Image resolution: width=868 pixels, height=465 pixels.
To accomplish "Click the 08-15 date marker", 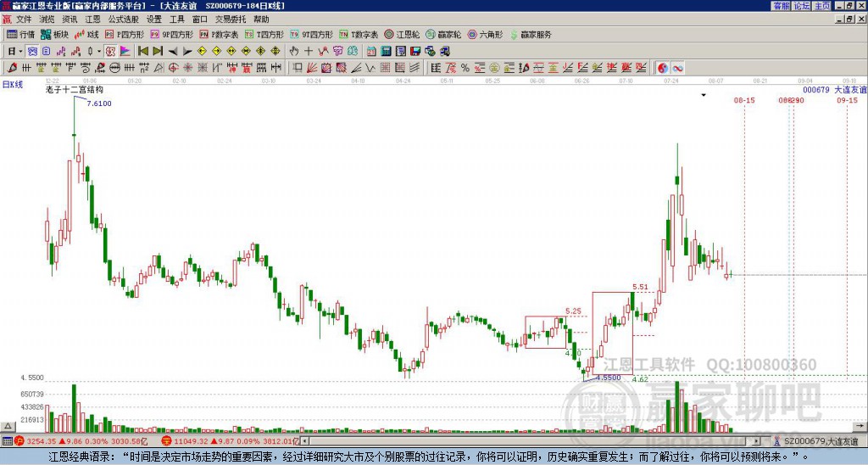I will click(744, 100).
